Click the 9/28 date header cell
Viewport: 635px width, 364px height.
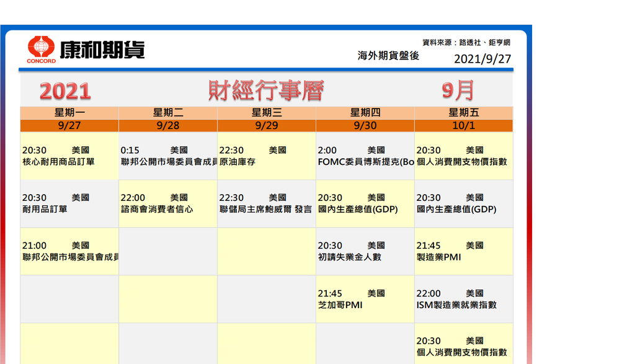point(168,125)
